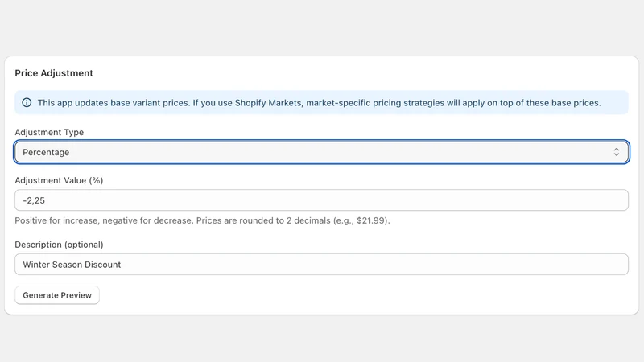The width and height of the screenshot is (644, 362).
Task: Click the Adjustment Value (%) label
Action: point(59,180)
